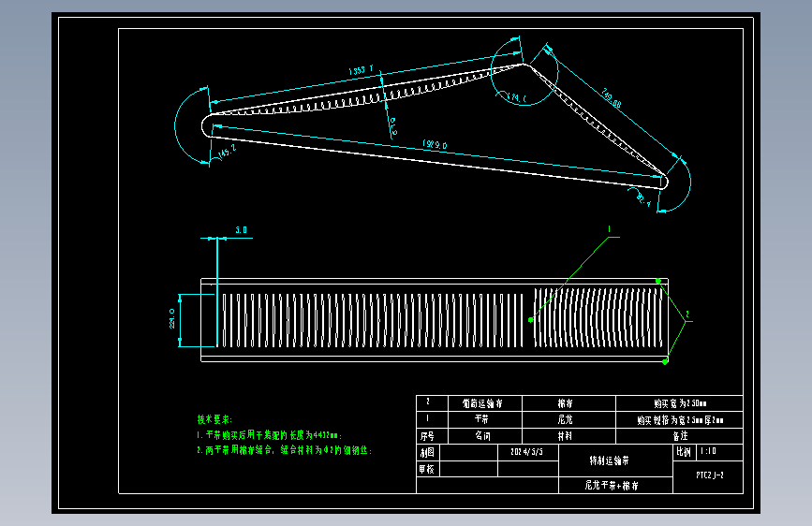Viewport: 812px width, 526px height.
Task: Click the green leader dot inside the belt pattern
Action: click(531, 320)
